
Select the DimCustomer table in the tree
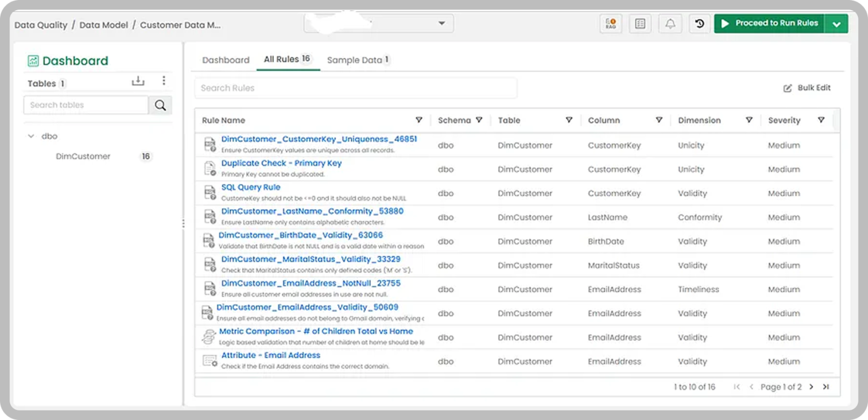83,157
